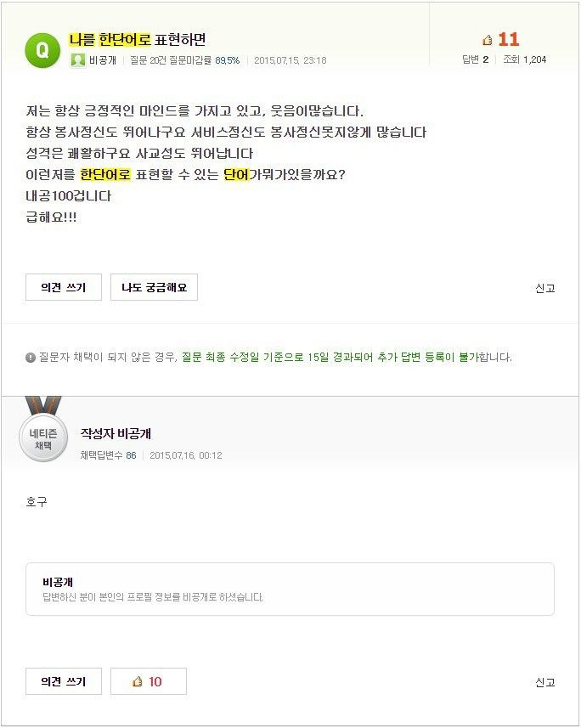The image size is (581, 728).
Task: Click the asker's profile avatar icon
Action: pyautogui.click(x=77, y=60)
